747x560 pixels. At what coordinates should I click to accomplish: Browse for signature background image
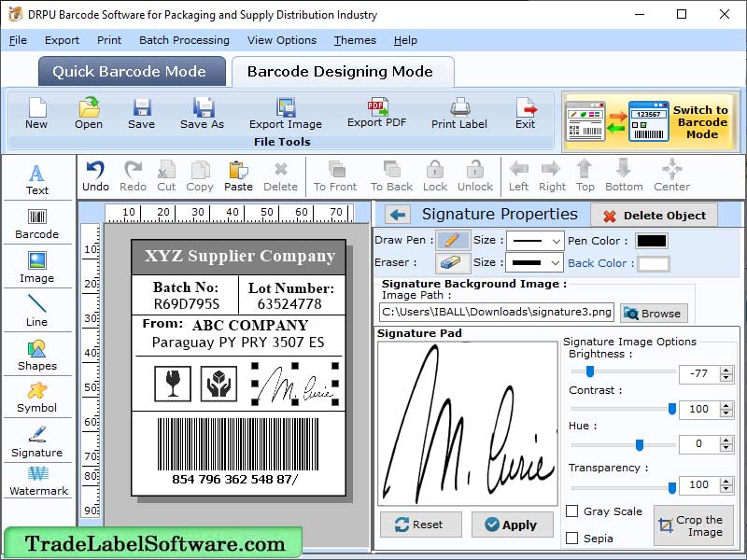654,314
